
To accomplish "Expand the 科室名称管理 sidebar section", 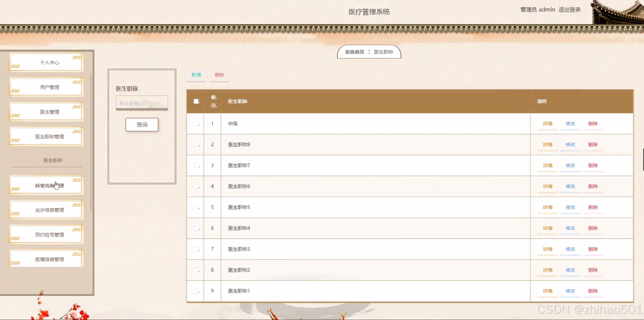I will click(x=49, y=185).
